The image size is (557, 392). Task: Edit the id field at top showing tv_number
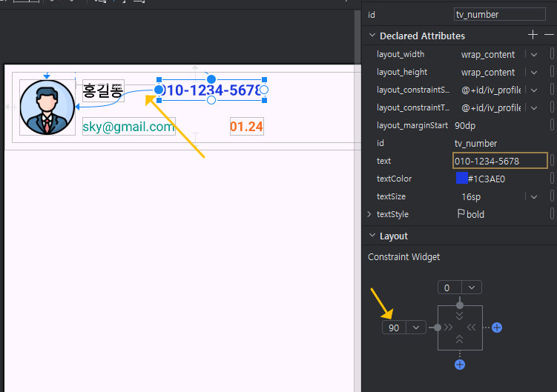(499, 14)
